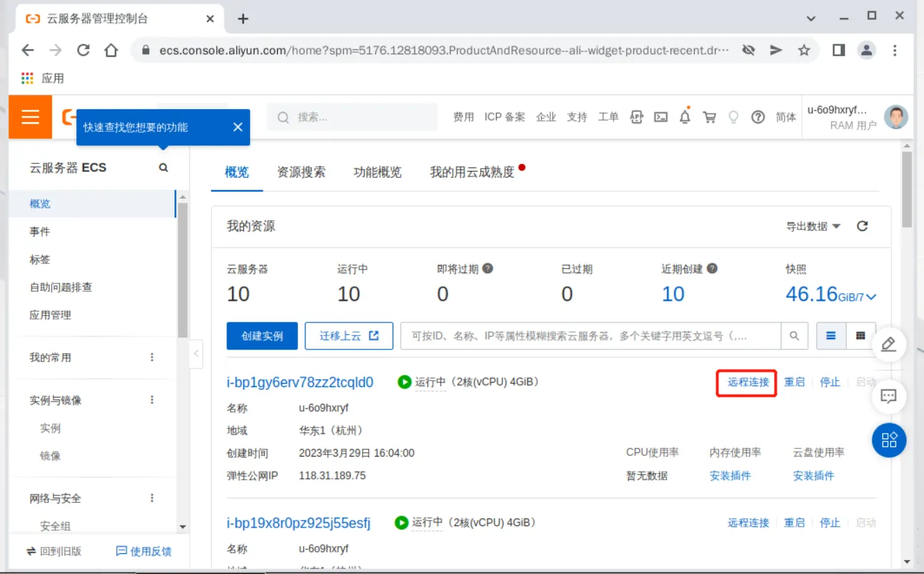Focus the instance search input field
This screenshot has width=924, height=574.
591,336
